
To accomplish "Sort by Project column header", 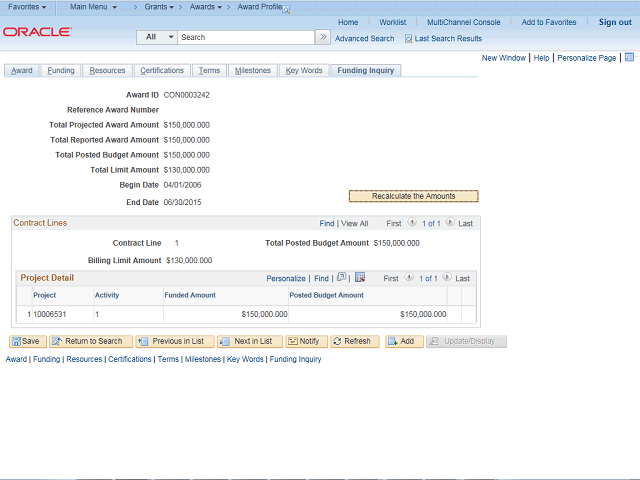I will (44, 295).
